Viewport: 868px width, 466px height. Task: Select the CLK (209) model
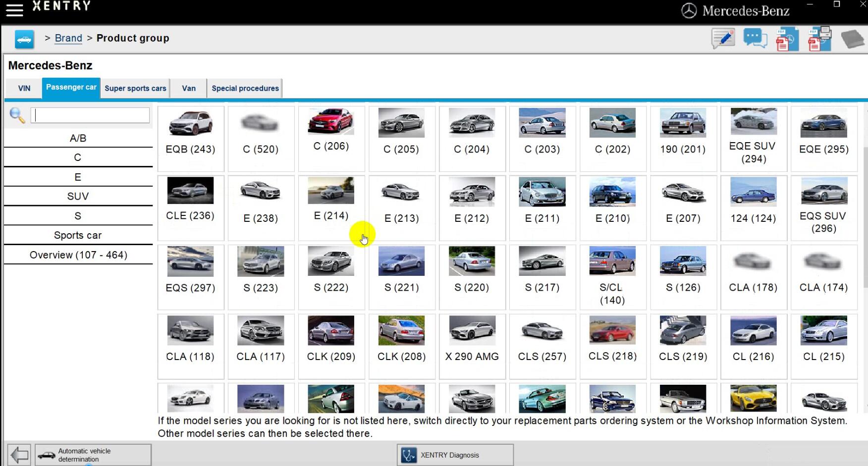click(331, 347)
